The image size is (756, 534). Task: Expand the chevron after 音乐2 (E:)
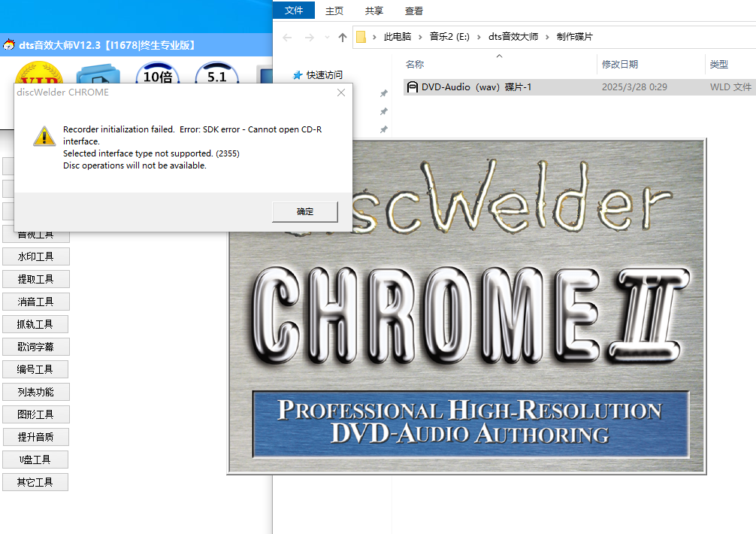pyautogui.click(x=479, y=37)
